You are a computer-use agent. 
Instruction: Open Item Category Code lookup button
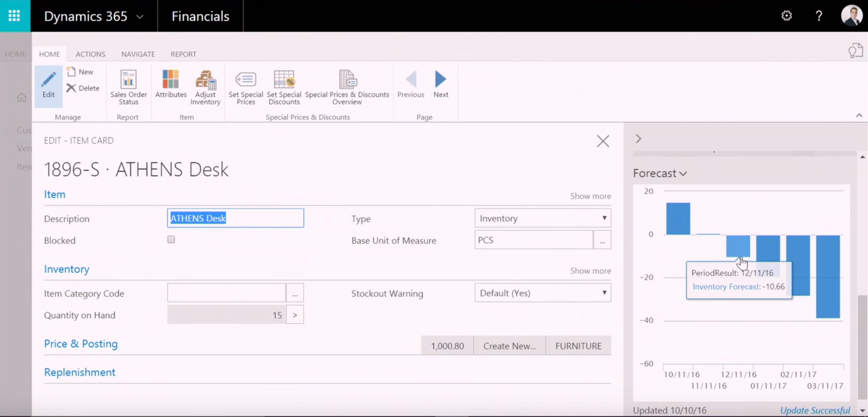pyautogui.click(x=295, y=293)
